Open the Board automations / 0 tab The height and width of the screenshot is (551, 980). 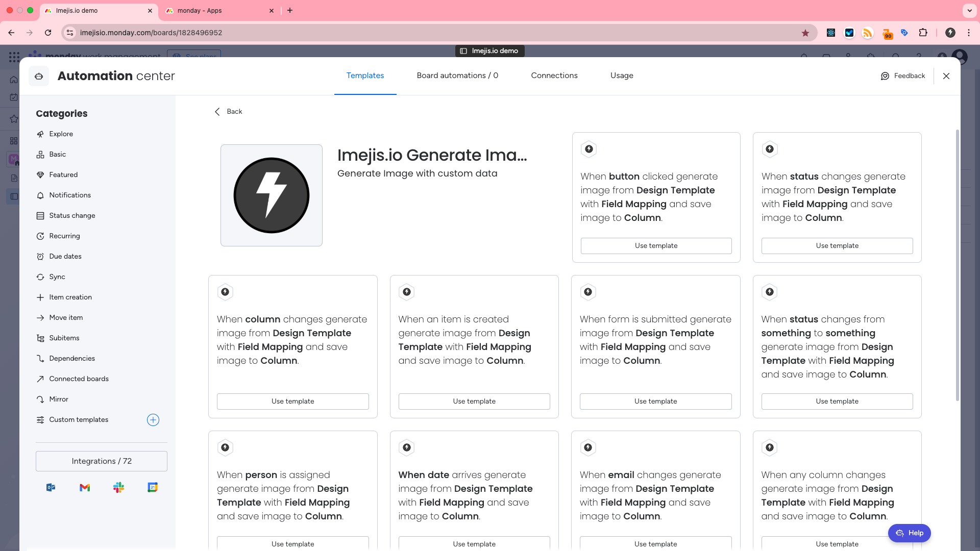coord(457,76)
